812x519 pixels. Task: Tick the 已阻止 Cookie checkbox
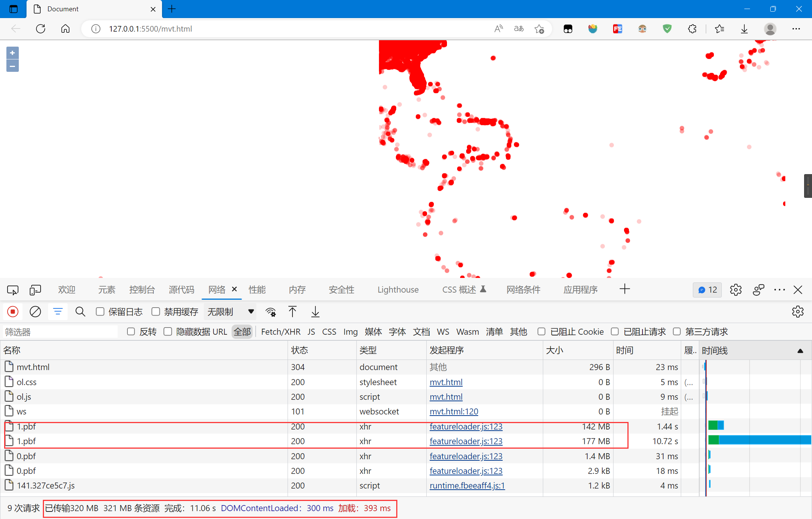[x=541, y=332]
